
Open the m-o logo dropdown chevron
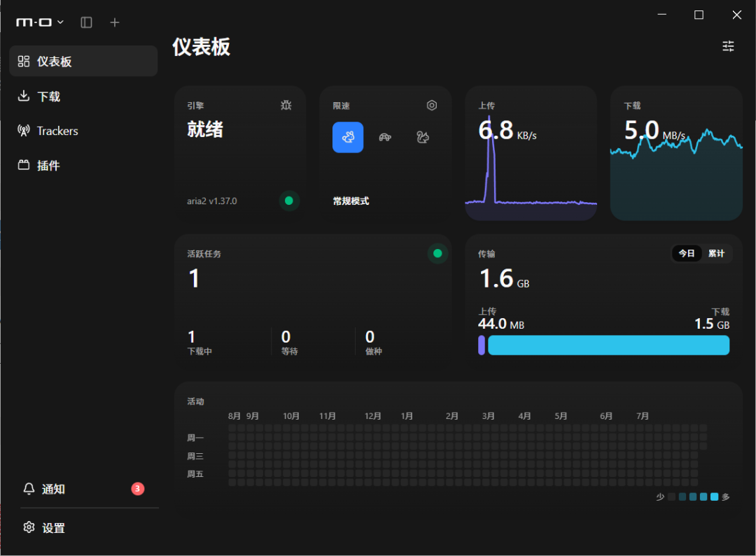pyautogui.click(x=60, y=22)
